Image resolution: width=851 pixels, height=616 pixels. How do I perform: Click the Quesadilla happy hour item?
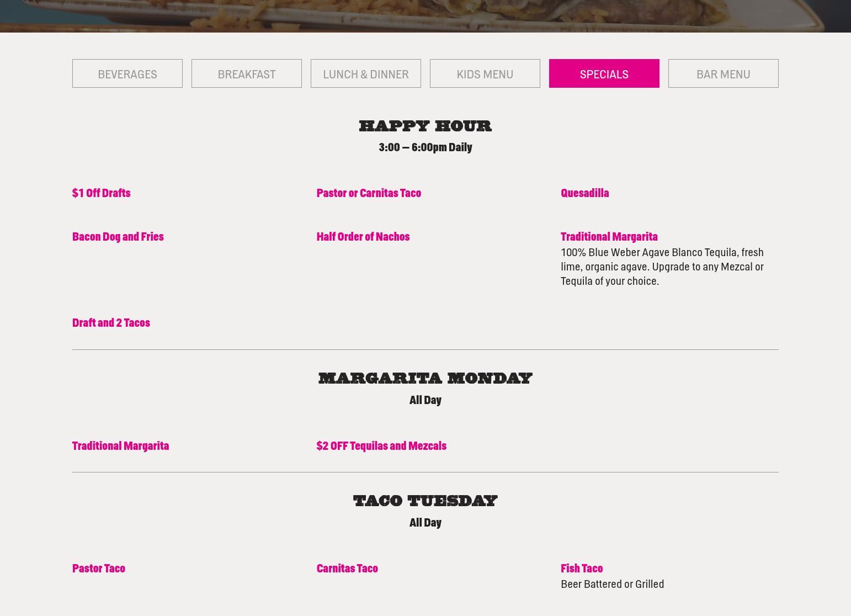(585, 193)
